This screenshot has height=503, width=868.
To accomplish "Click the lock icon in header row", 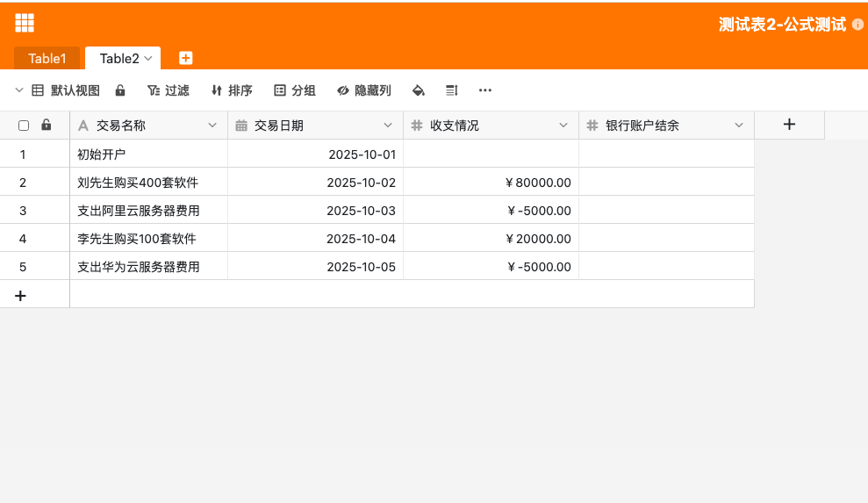I will point(47,126).
